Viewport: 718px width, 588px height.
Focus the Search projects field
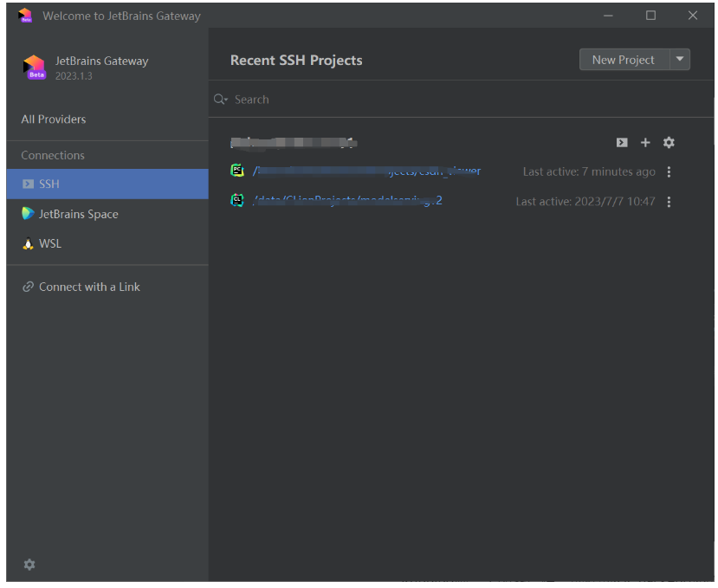click(x=433, y=100)
